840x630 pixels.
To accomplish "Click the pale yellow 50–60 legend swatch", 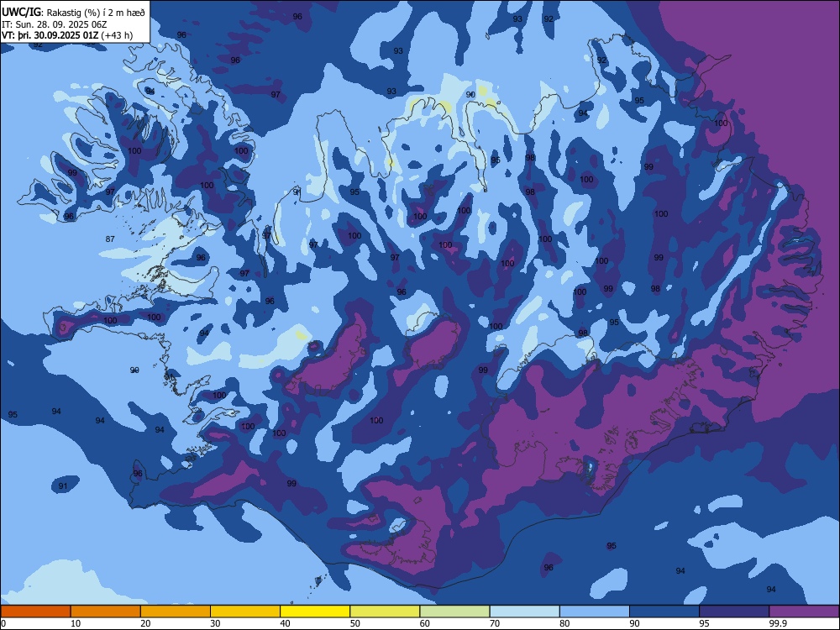I will point(385,612).
